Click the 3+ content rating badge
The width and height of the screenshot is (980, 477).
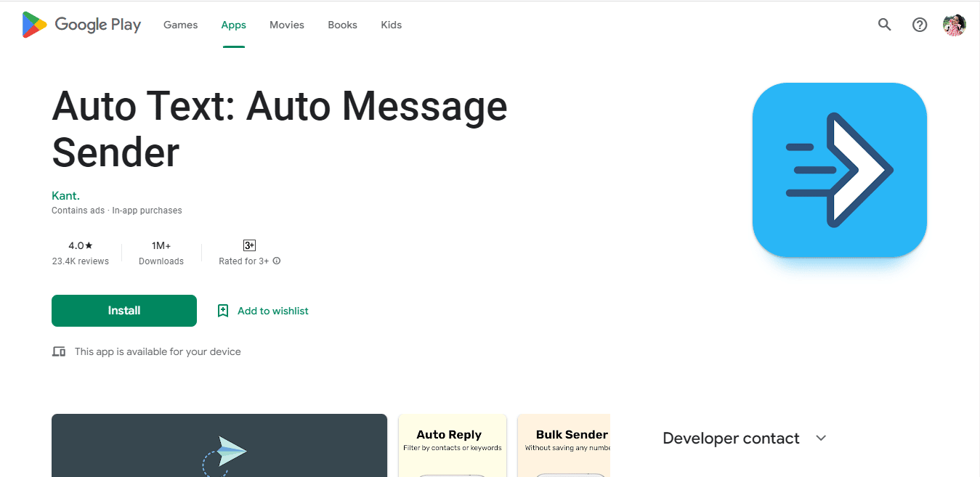pos(249,245)
